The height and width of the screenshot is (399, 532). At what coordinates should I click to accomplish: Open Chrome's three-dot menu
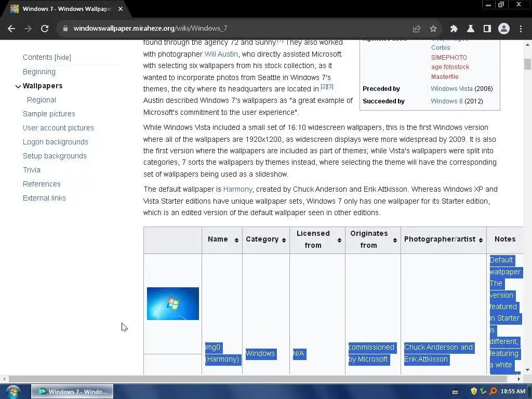(x=521, y=29)
